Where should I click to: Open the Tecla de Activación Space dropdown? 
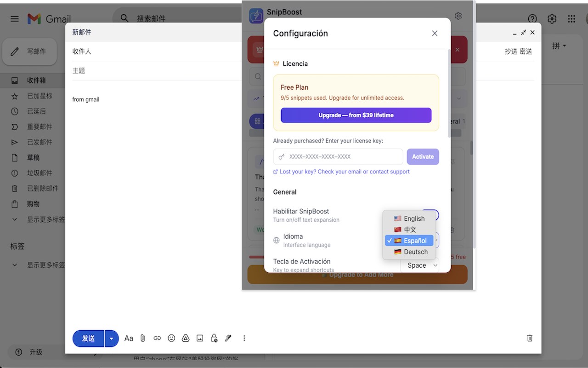(x=419, y=265)
